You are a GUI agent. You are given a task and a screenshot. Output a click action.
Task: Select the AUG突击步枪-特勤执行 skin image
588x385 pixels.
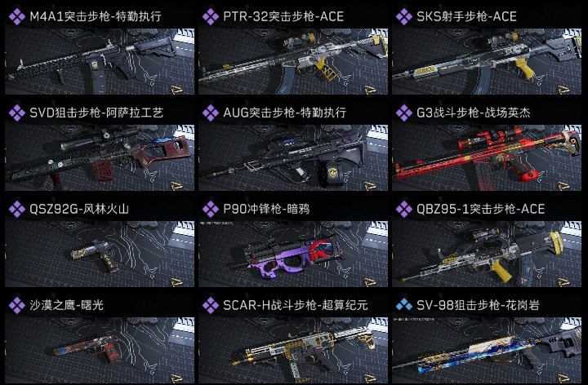coord(293,157)
